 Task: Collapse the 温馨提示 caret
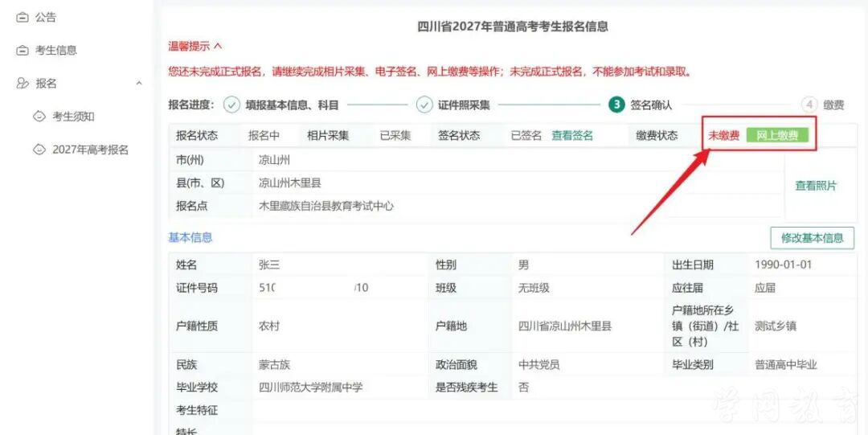(x=218, y=46)
